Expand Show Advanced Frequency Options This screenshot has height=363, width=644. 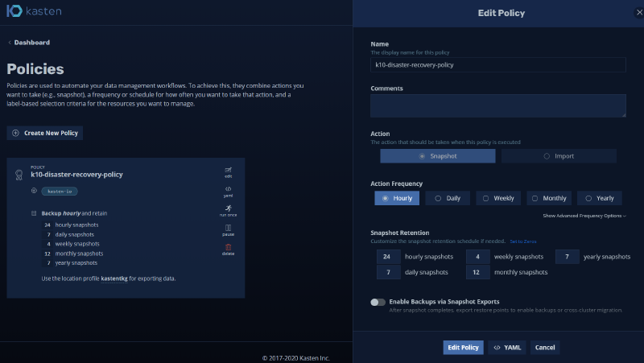(584, 216)
